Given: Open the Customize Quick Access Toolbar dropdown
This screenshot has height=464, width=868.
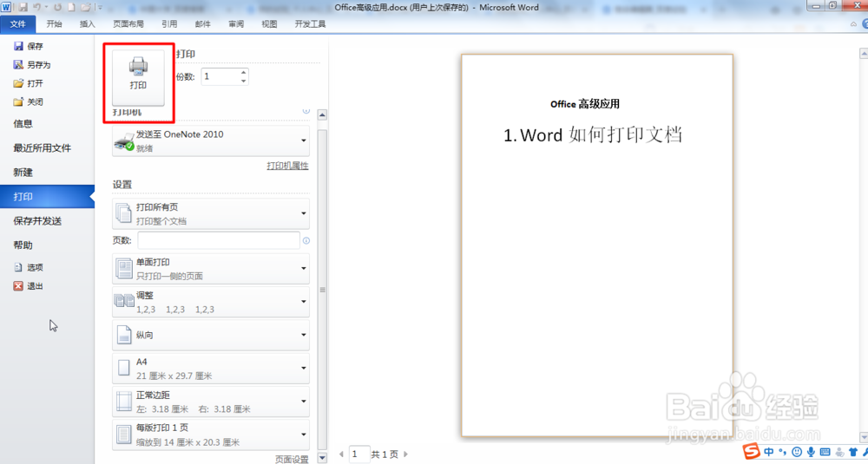Looking at the screenshot, I should coord(100,7).
